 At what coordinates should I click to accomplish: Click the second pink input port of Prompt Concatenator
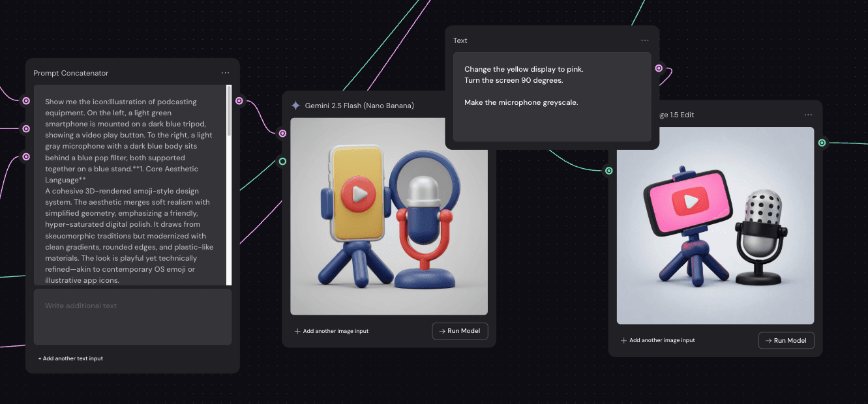click(x=26, y=129)
